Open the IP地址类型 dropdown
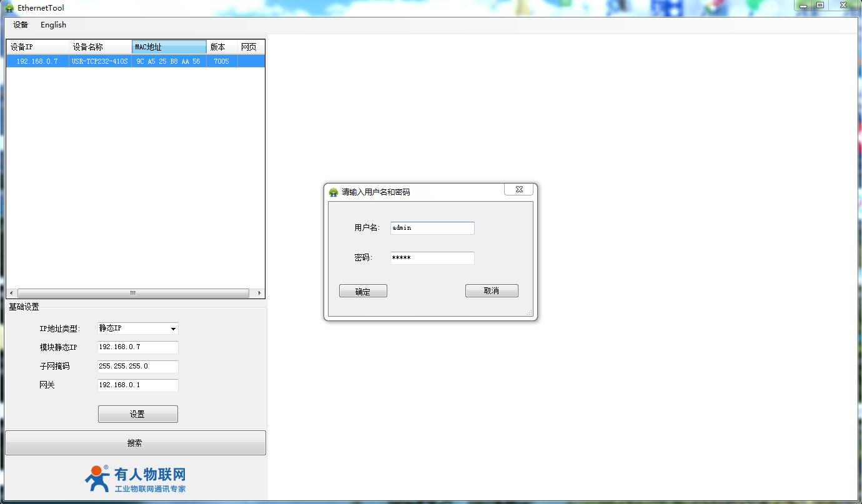 click(173, 329)
